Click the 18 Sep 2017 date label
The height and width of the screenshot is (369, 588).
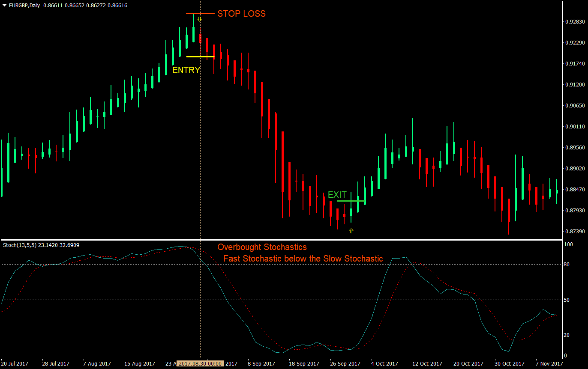coord(304,363)
